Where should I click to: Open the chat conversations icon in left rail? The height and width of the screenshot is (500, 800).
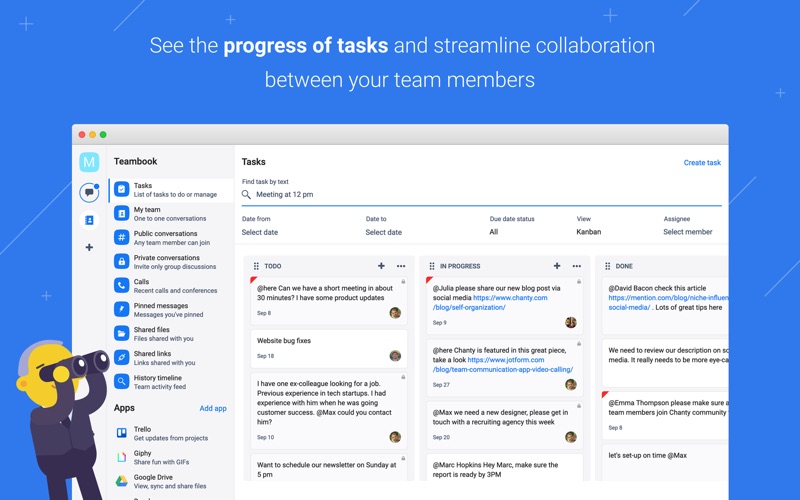89,192
